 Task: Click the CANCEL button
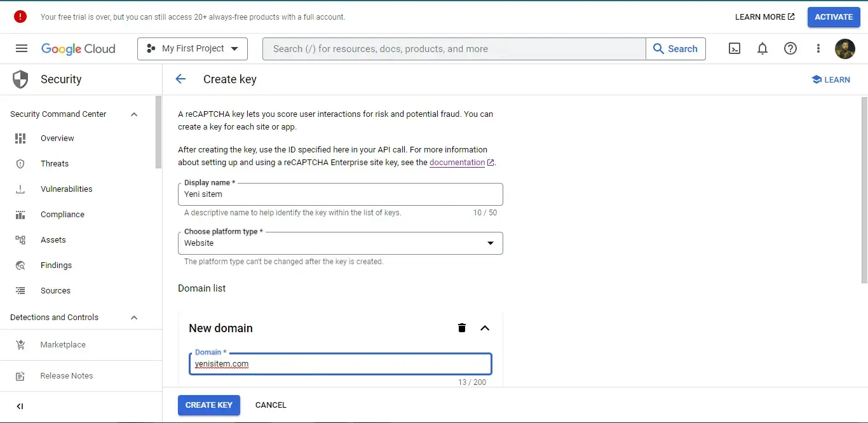click(x=271, y=405)
